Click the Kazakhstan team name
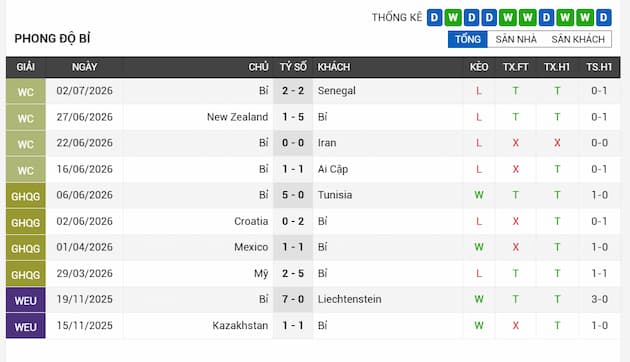This screenshot has width=630, height=362. pyautogui.click(x=240, y=325)
